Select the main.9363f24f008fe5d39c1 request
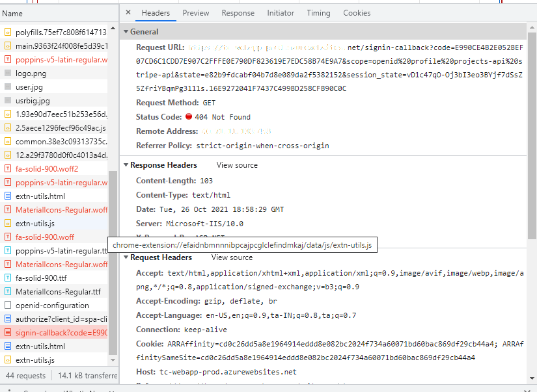Viewport: 537px width, 392px height. (x=54, y=46)
